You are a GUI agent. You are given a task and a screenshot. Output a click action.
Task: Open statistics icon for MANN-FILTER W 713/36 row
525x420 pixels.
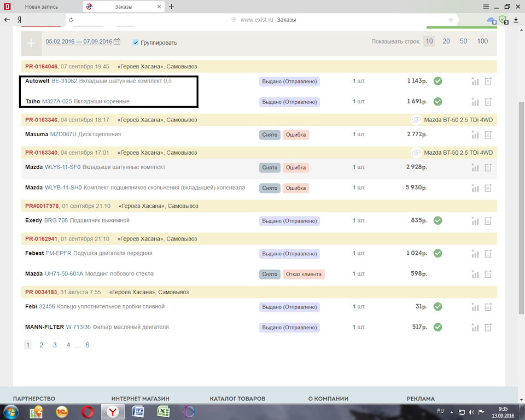pyautogui.click(x=475, y=327)
